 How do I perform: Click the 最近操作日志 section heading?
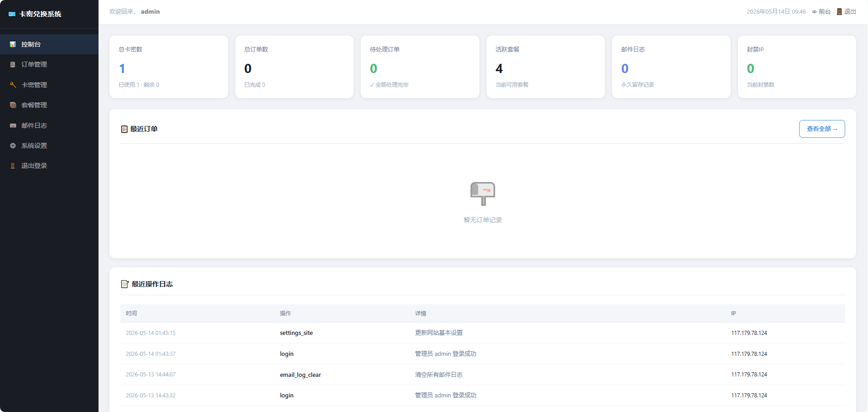152,284
